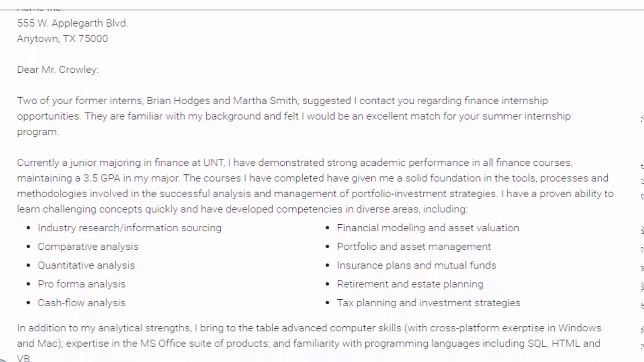Select the 'Comparative analysis' bullet item
Screen dimensions: 644x362
point(88,246)
